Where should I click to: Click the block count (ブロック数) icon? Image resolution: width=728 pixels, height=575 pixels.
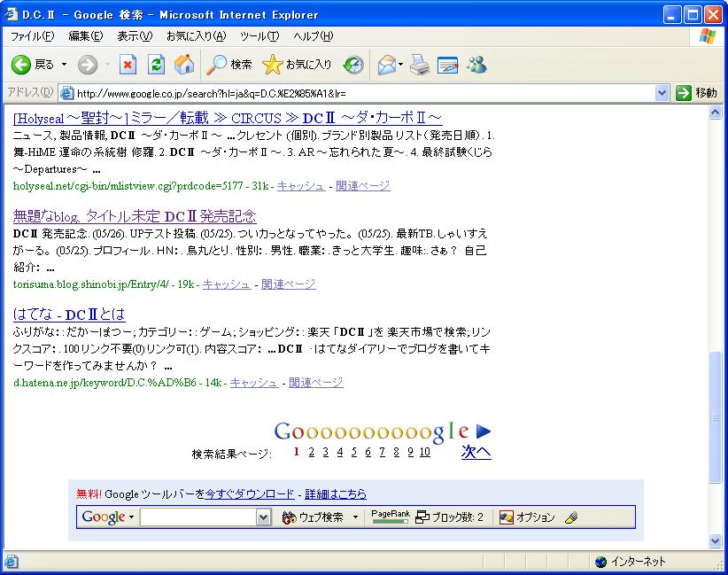point(422,517)
